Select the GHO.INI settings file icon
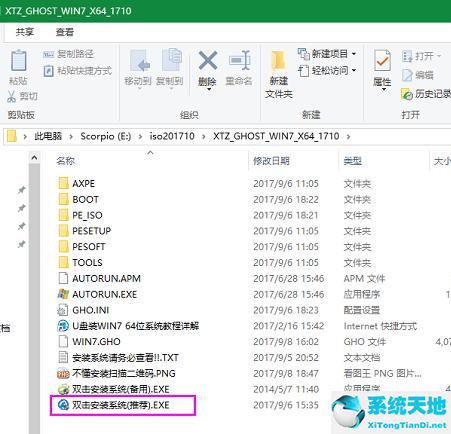 63,310
